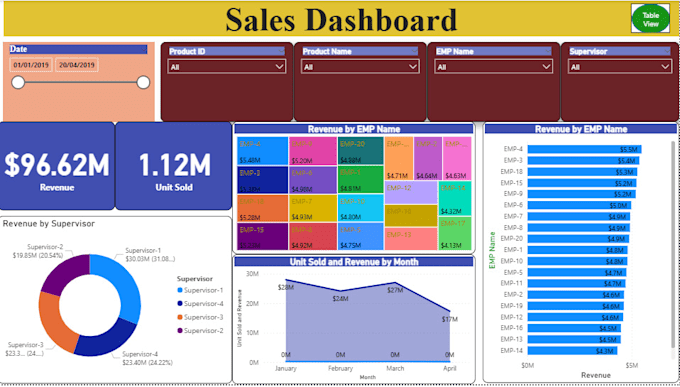Select the EMP-5 treemap tile
Viewport: 680px width, 387px height.
tap(360, 236)
